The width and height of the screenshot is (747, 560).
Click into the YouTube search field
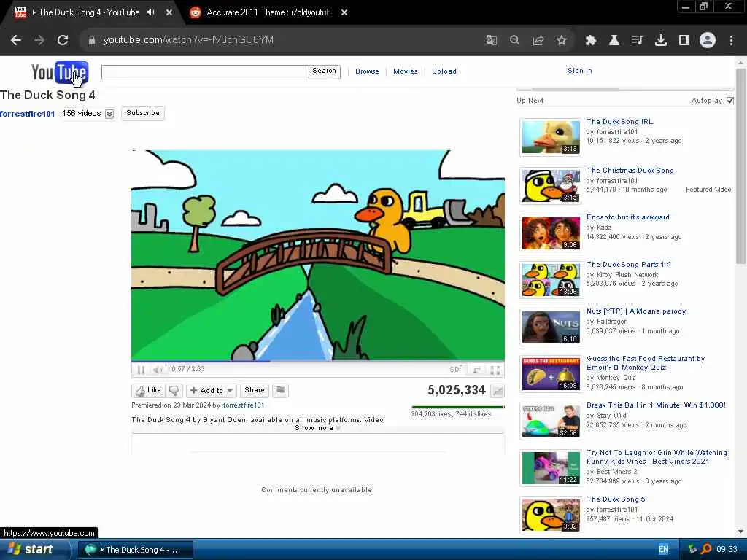(x=205, y=72)
